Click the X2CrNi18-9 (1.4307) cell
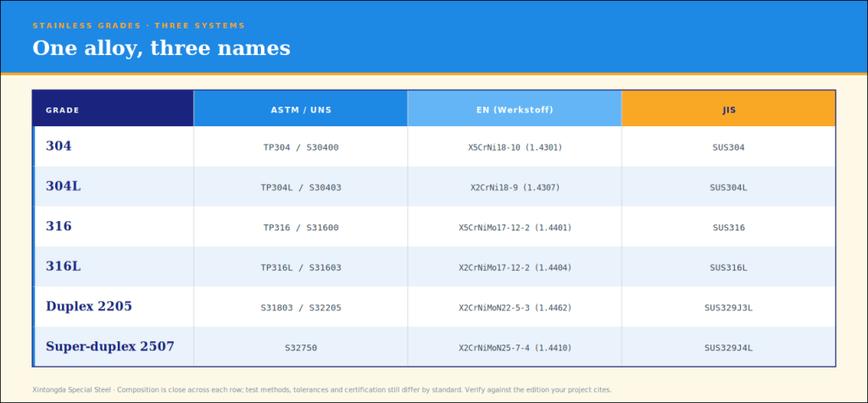The width and height of the screenshot is (868, 403). click(x=515, y=186)
